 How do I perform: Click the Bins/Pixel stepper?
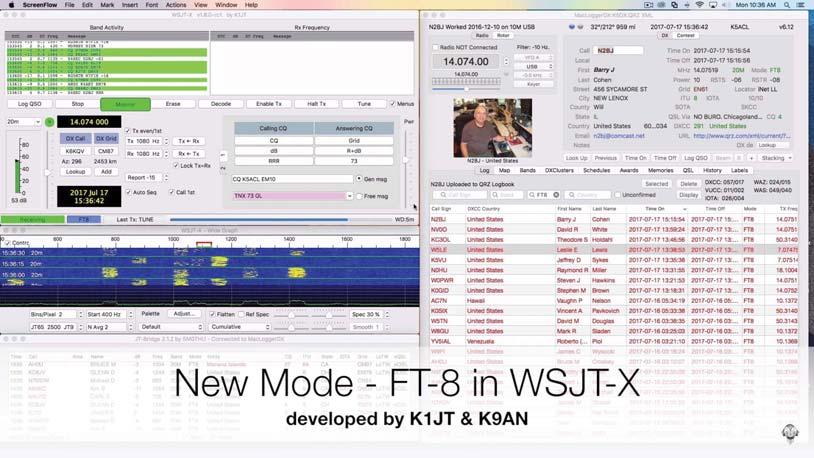[80, 314]
